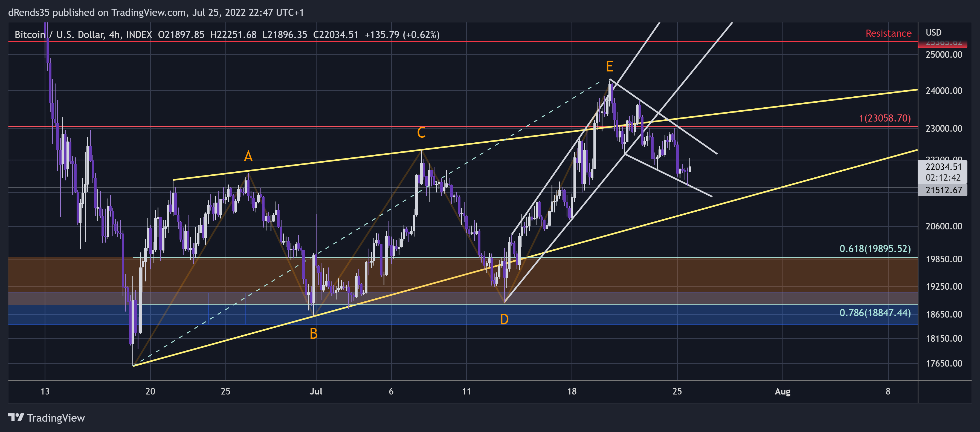
Task: Select wave label 'D' on the chart
Action: pyautogui.click(x=504, y=319)
